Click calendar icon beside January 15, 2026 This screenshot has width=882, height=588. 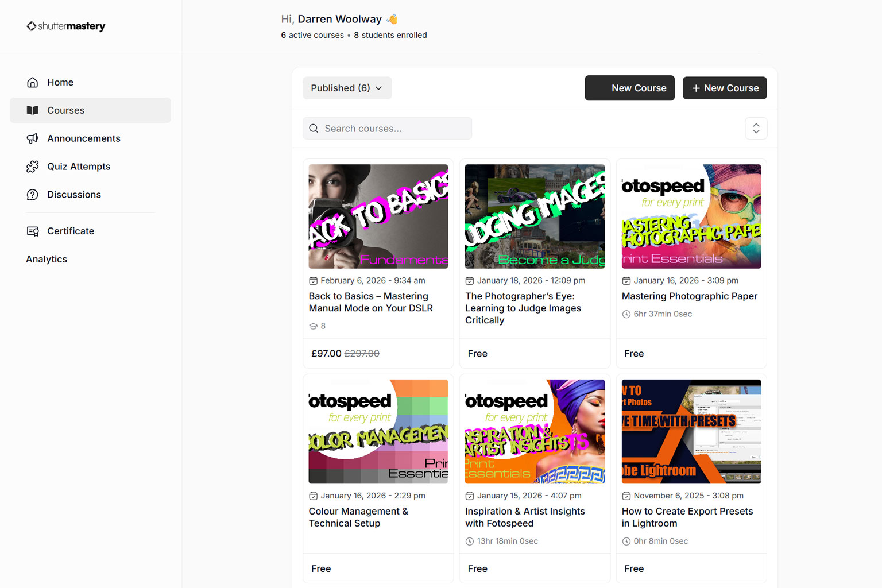(x=470, y=496)
